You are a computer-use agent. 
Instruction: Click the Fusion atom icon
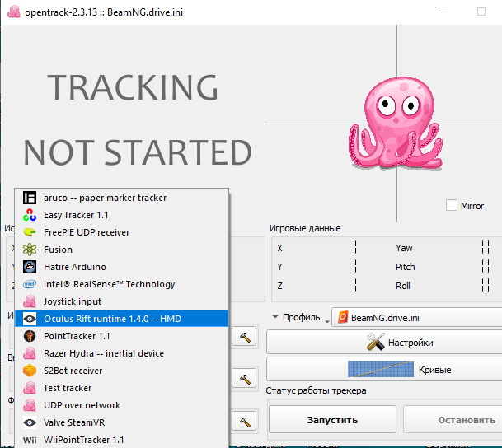point(30,250)
